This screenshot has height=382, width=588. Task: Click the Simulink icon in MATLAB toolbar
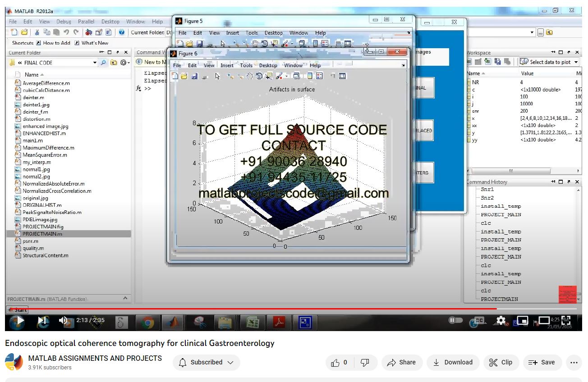[x=89, y=32]
